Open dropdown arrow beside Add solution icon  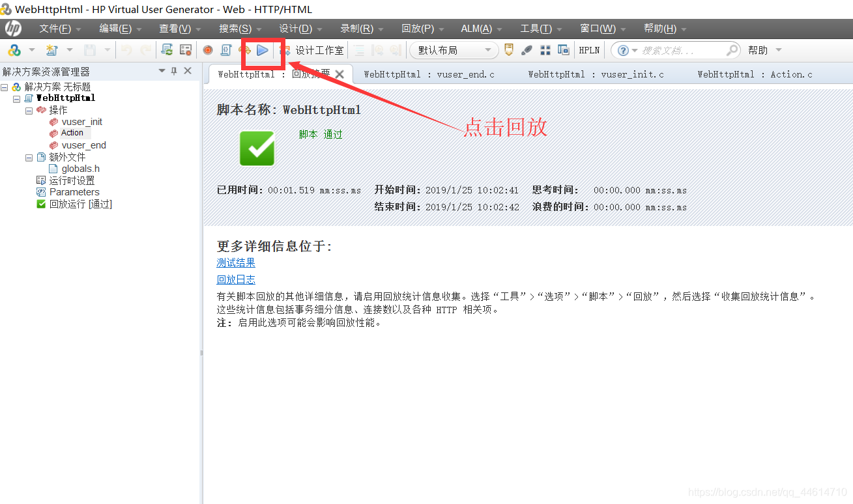pyautogui.click(x=31, y=50)
